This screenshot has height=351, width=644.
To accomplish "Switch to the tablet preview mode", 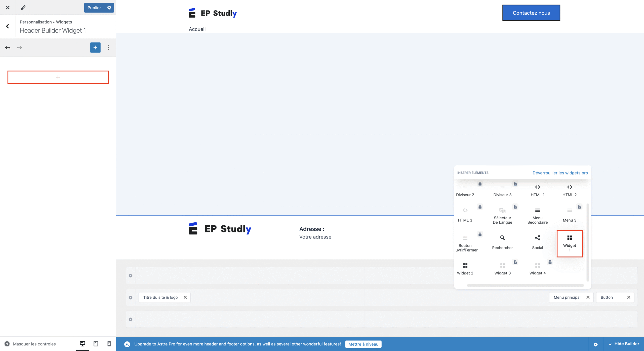I will tap(96, 343).
